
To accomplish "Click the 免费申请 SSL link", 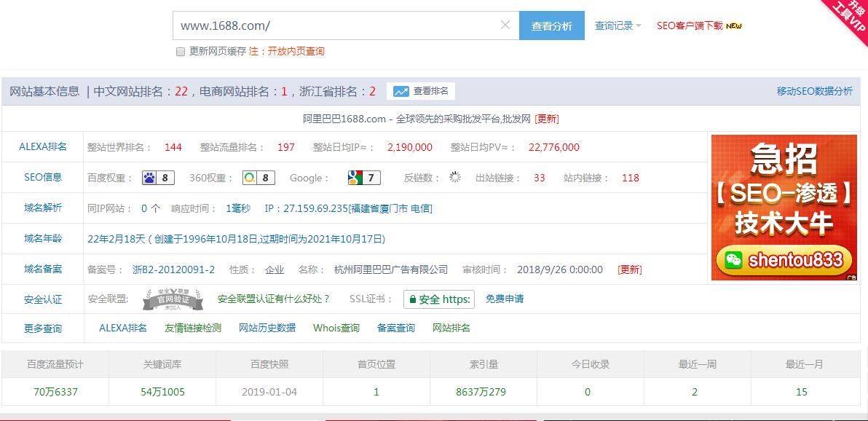I will coord(505,299).
